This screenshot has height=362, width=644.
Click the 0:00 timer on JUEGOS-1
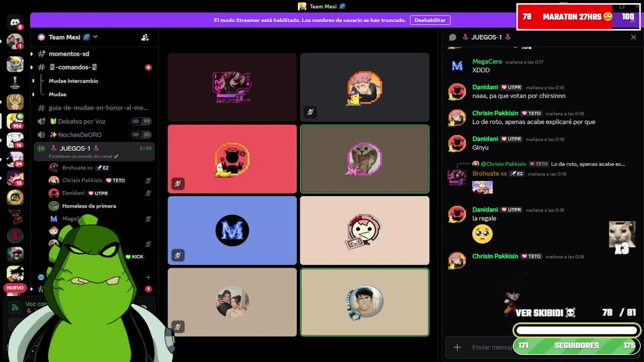click(145, 148)
